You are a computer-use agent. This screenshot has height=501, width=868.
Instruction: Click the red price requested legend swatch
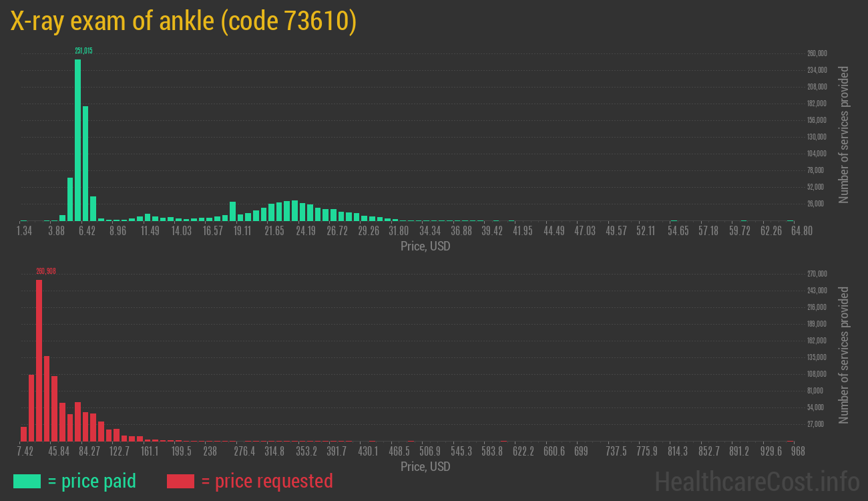(x=180, y=481)
